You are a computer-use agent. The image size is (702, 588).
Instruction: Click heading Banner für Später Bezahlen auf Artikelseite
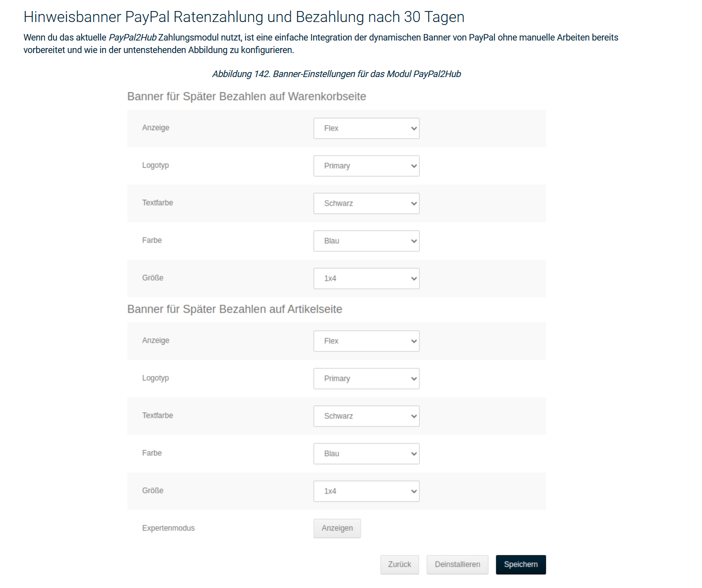[x=234, y=309]
